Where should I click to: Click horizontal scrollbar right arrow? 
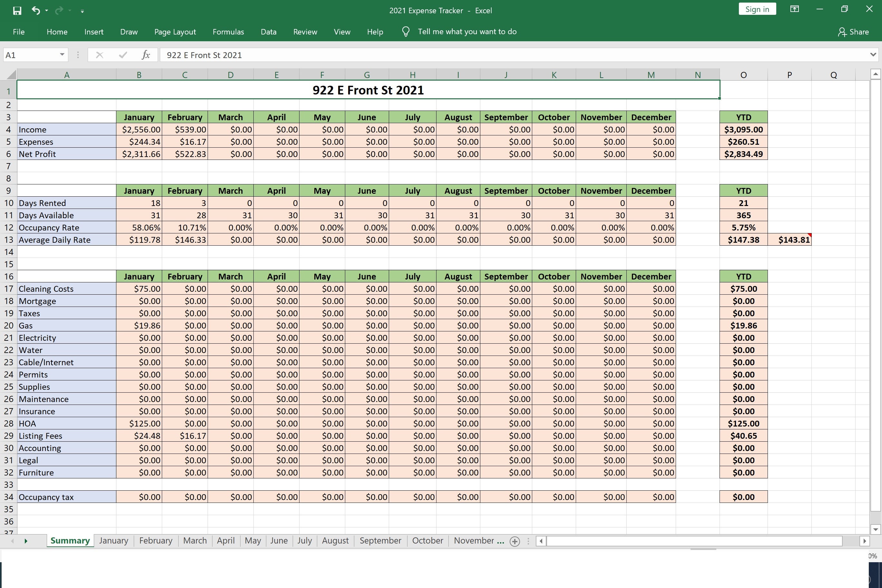pos(864,541)
